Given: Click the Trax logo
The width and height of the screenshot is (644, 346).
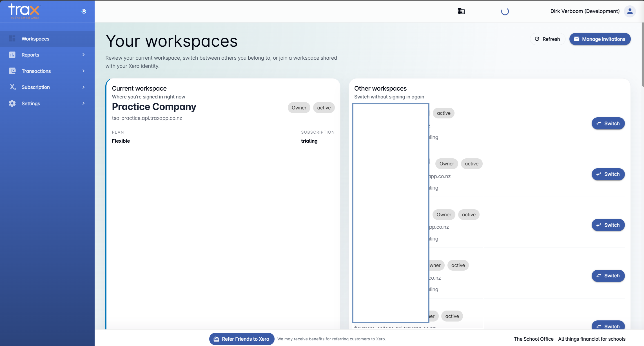Looking at the screenshot, I should point(24,11).
